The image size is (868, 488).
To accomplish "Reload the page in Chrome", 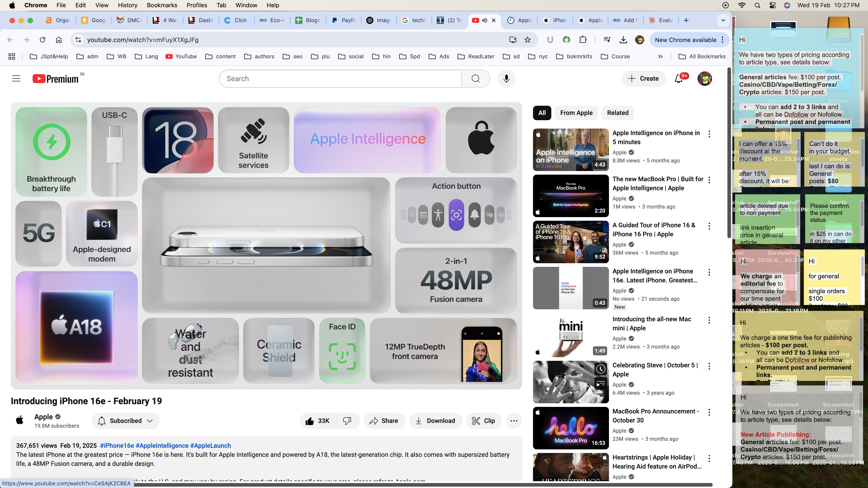I will tap(42, 40).
